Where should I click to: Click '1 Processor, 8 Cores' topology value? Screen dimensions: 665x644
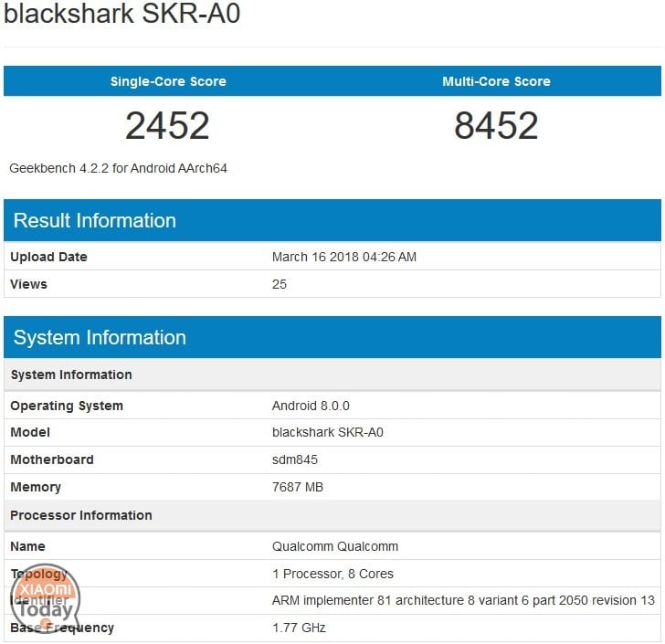pyautogui.click(x=332, y=574)
